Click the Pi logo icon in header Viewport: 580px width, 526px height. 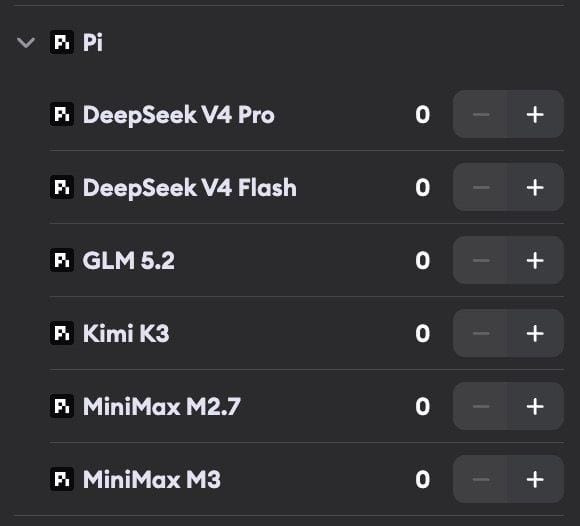pyautogui.click(x=62, y=42)
